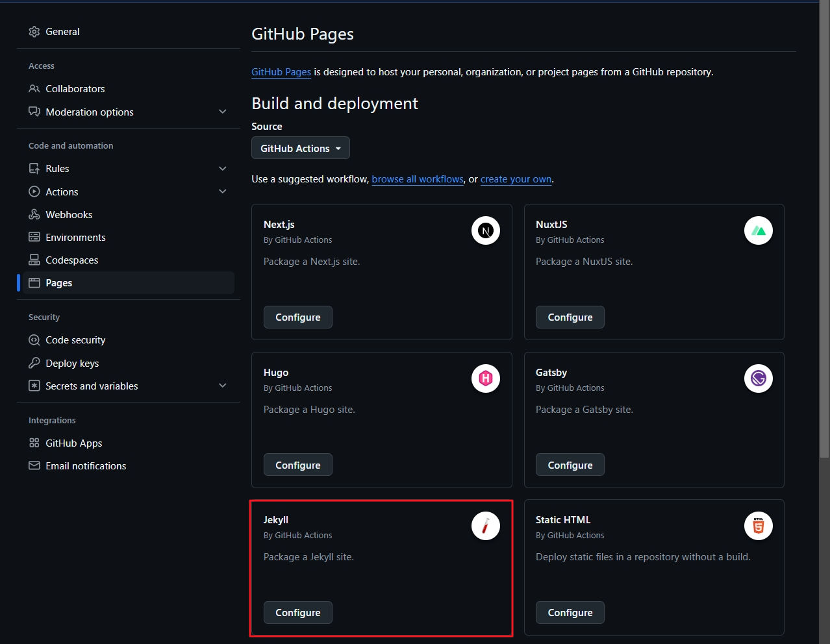Click the Hugo logo icon
This screenshot has height=644, width=830.
[x=486, y=378]
